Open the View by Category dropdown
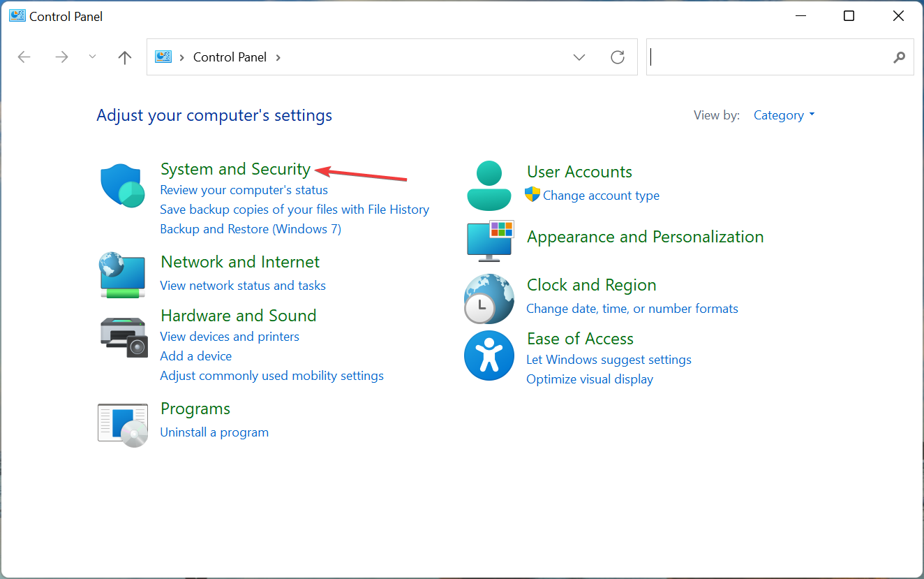Viewport: 924px width, 579px height. click(784, 115)
